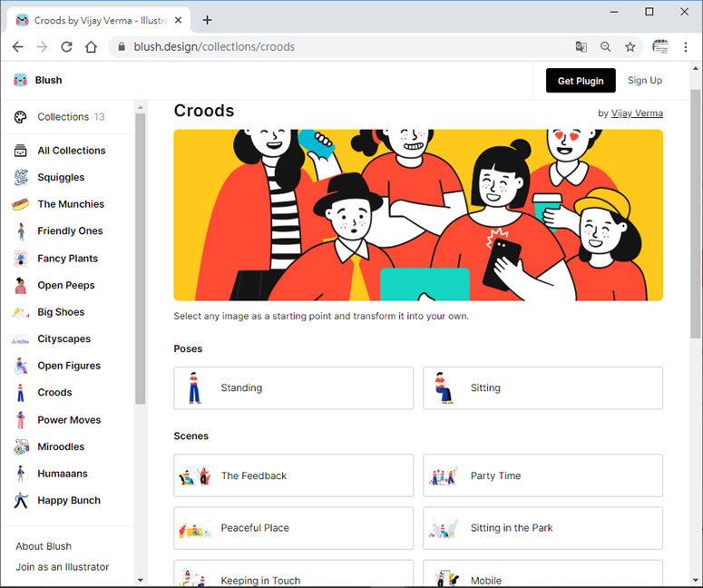
Task: Bookmark this page with star icon
Action: point(630,46)
